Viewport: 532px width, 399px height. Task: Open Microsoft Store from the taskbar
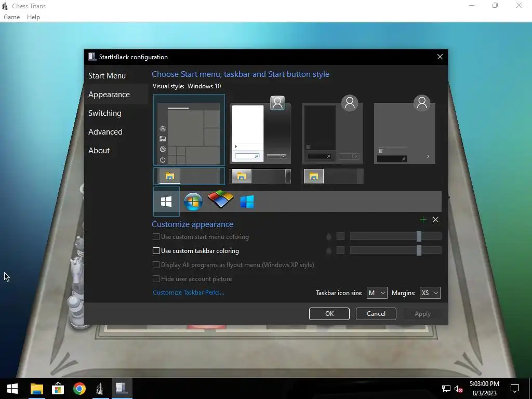(x=58, y=389)
